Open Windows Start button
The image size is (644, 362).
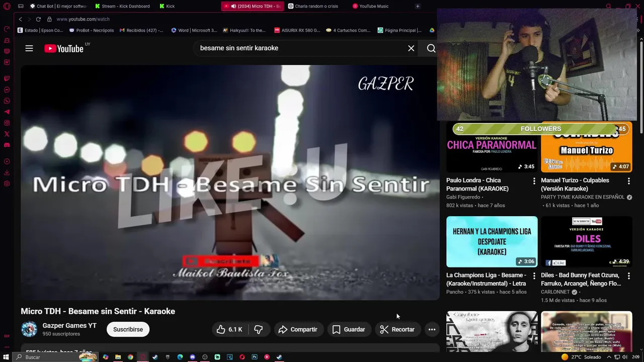[7, 357]
